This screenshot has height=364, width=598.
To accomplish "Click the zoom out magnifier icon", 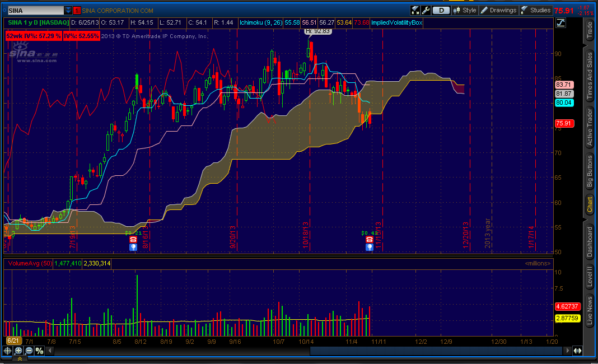I will [29, 351].
